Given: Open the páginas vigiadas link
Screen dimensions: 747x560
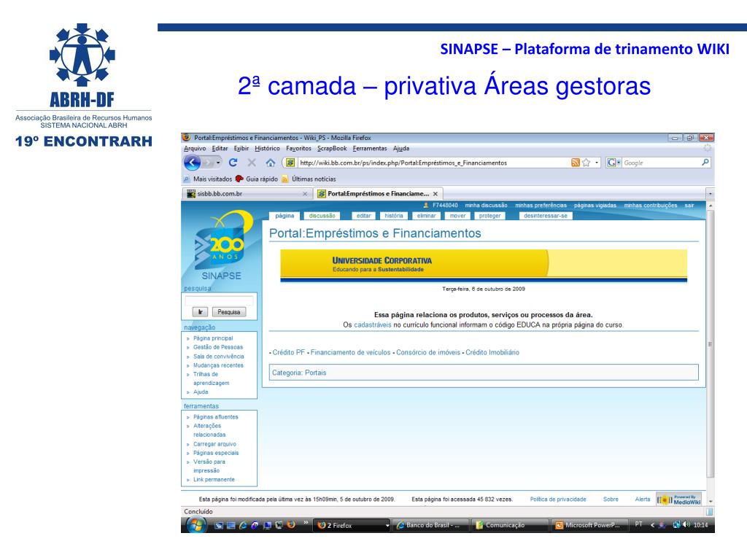Looking at the screenshot, I should (595, 205).
